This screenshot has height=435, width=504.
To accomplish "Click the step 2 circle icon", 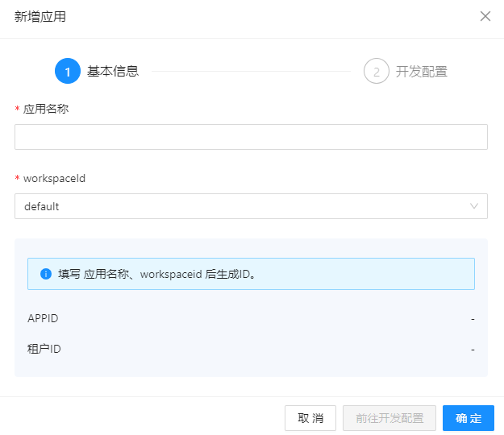I will click(377, 71).
